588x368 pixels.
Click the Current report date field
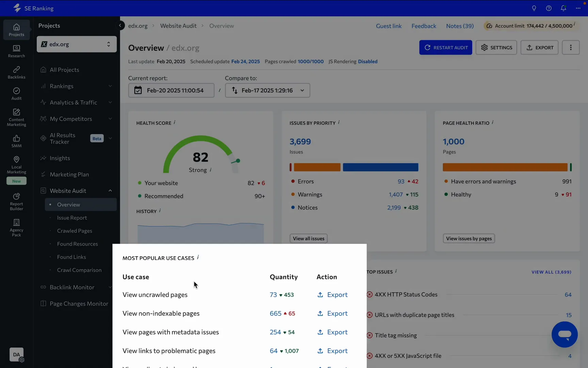pos(171,90)
